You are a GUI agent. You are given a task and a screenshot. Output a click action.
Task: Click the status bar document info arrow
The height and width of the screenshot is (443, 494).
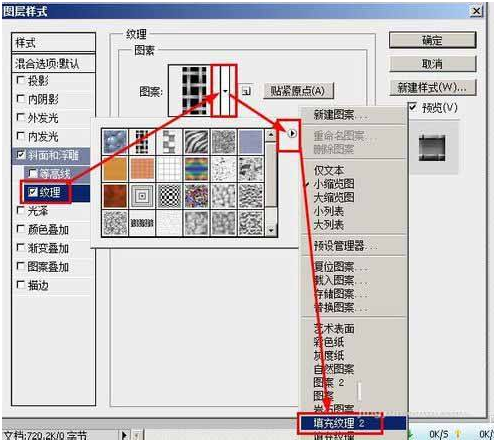click(x=125, y=435)
